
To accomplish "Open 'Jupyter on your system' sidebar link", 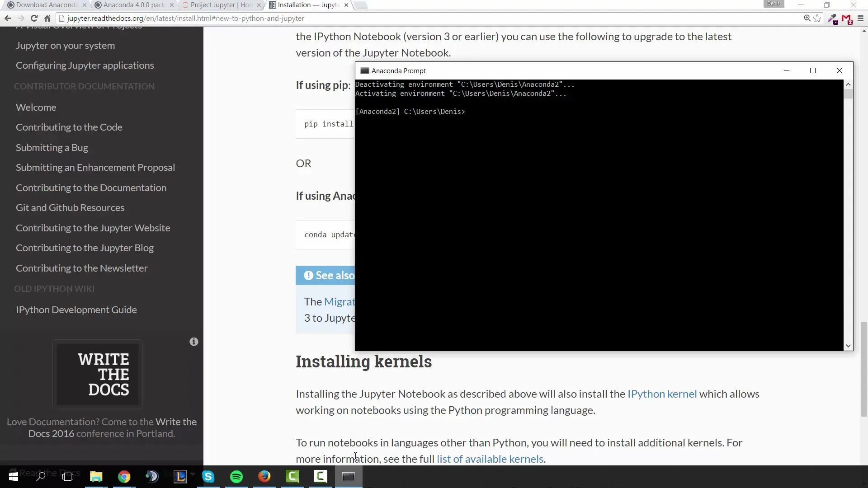I will point(65,46).
